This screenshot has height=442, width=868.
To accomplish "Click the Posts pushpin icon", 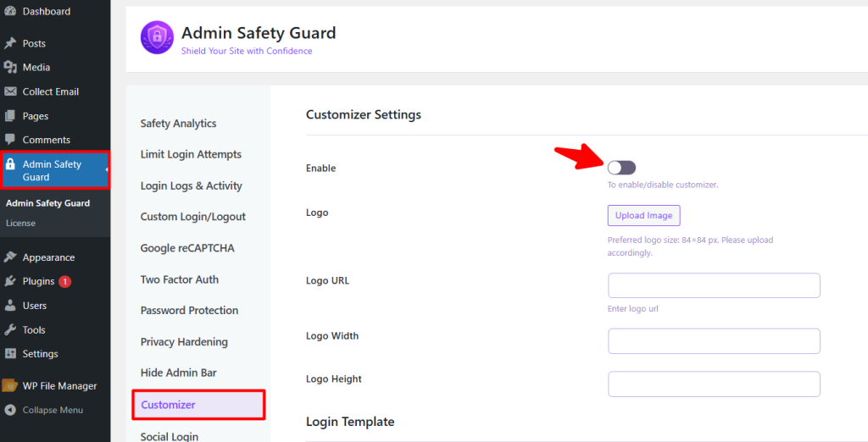I will tap(10, 43).
